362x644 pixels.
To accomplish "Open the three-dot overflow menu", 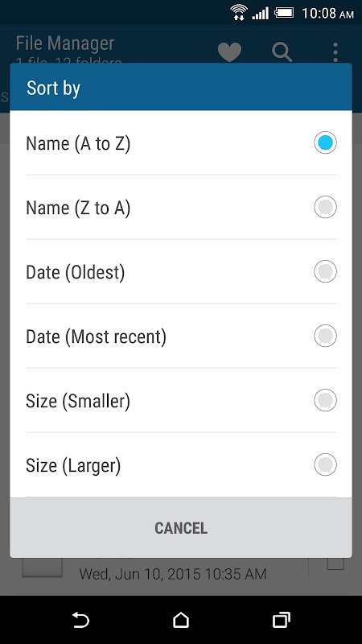I will tap(335, 52).
